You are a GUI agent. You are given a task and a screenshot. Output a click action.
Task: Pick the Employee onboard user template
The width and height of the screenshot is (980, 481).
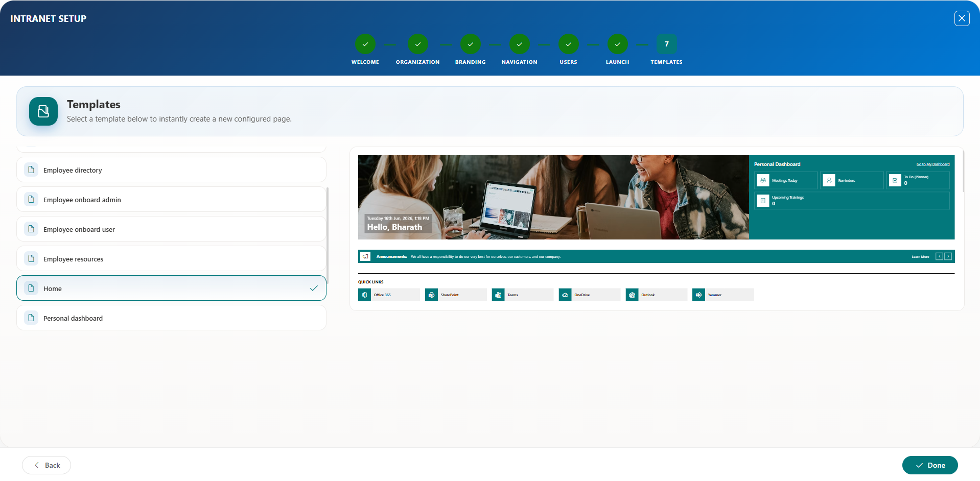[x=171, y=229]
